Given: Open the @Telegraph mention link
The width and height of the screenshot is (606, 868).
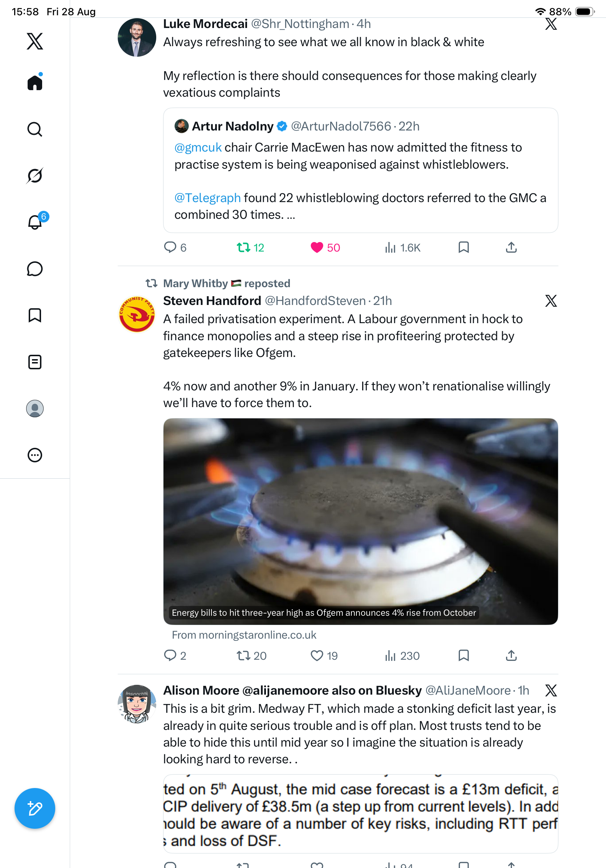Looking at the screenshot, I should coord(207,198).
